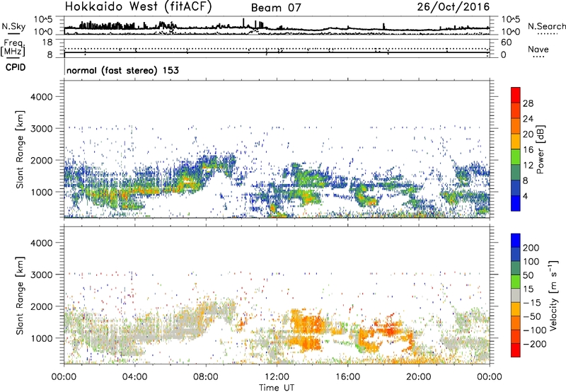
Task: Pick the light green 15-50 velocity swatch
Action: click(516, 282)
